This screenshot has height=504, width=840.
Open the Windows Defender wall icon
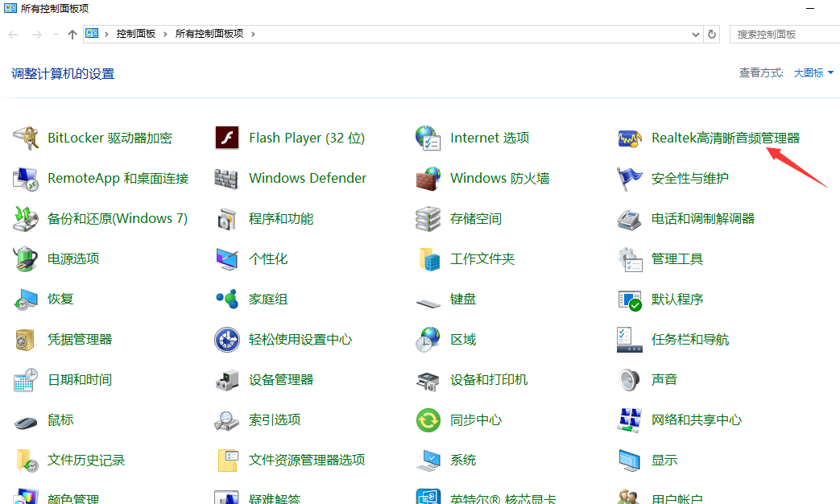pyautogui.click(x=226, y=179)
